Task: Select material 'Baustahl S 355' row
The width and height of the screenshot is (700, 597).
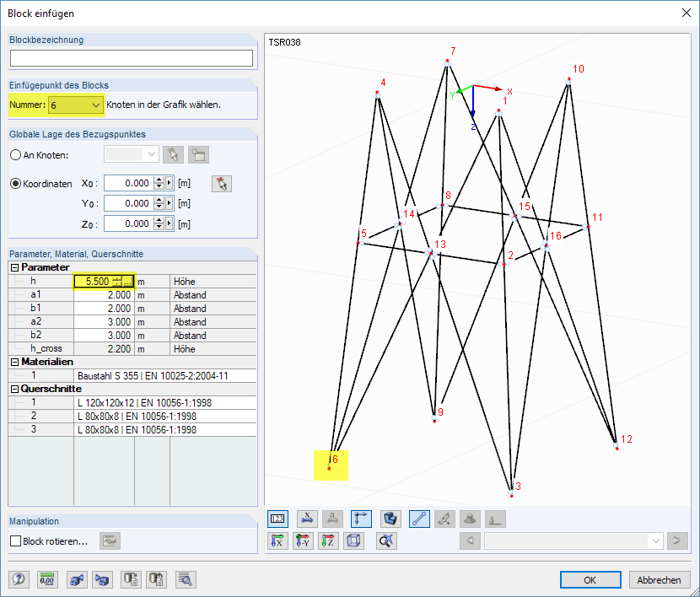Action: (x=132, y=376)
